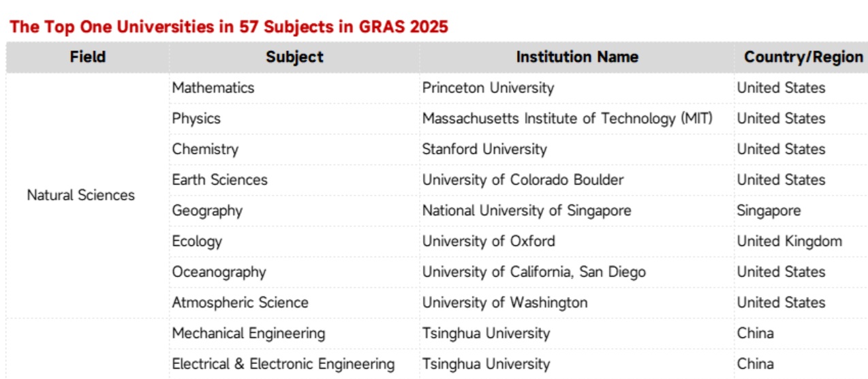Select Massachusetts Institute of Technology (MIT) cell
Viewport: 868px width, 379px height.
pyautogui.click(x=567, y=119)
